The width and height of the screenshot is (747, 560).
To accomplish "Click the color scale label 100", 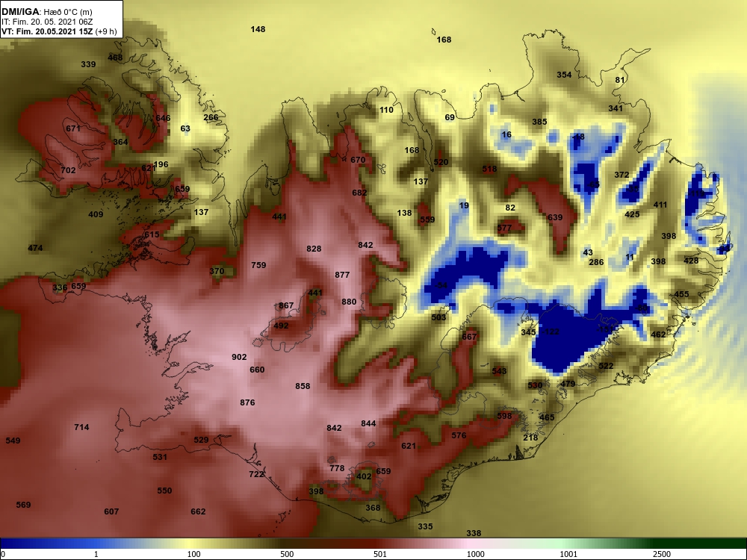I will click(194, 554).
